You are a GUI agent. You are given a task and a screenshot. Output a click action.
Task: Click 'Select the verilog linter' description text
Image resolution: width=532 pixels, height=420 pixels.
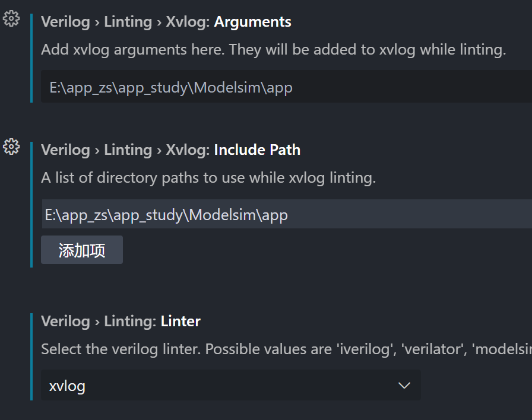pyautogui.click(x=286, y=349)
